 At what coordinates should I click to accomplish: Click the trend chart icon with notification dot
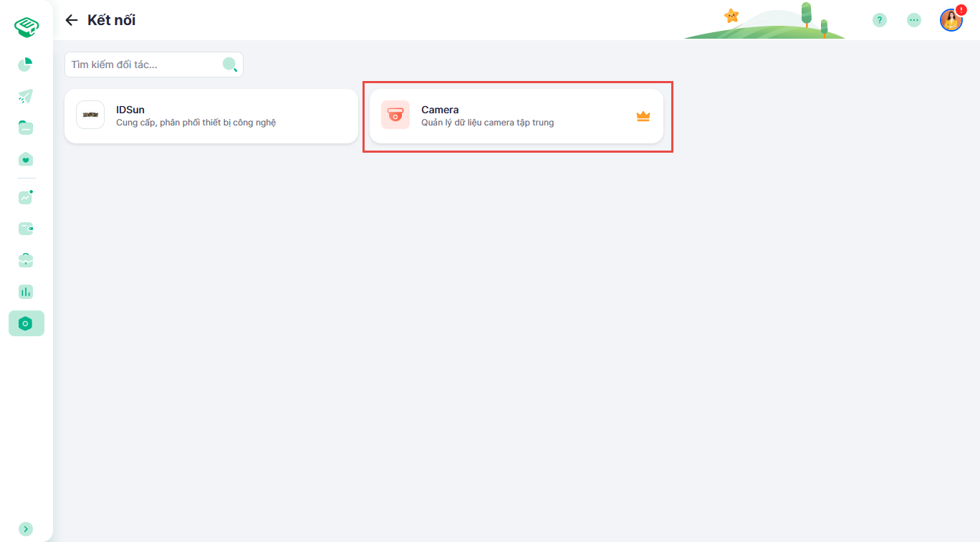coord(26,197)
